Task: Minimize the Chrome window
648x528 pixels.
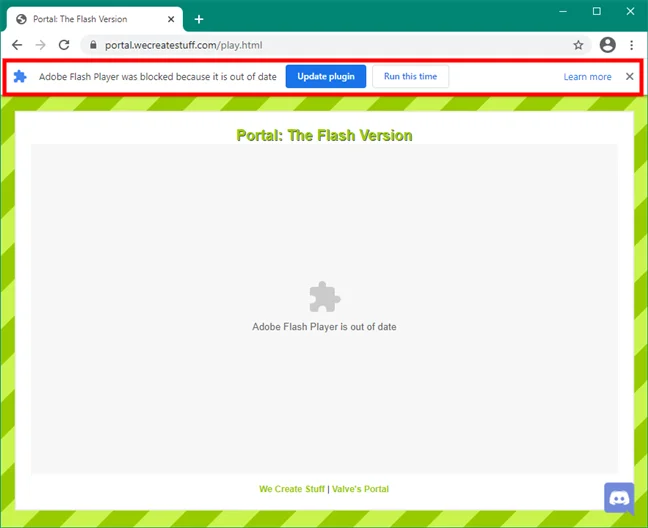Action: point(563,11)
